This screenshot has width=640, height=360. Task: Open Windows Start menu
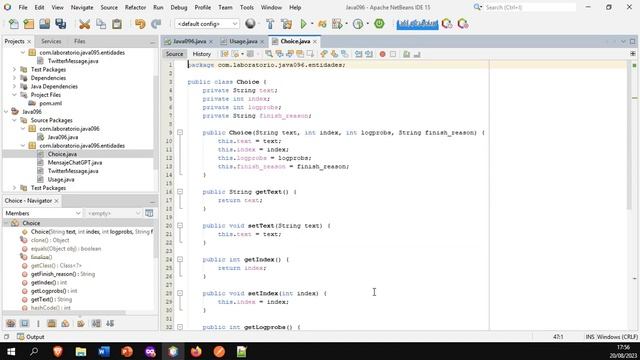[x=11, y=351]
